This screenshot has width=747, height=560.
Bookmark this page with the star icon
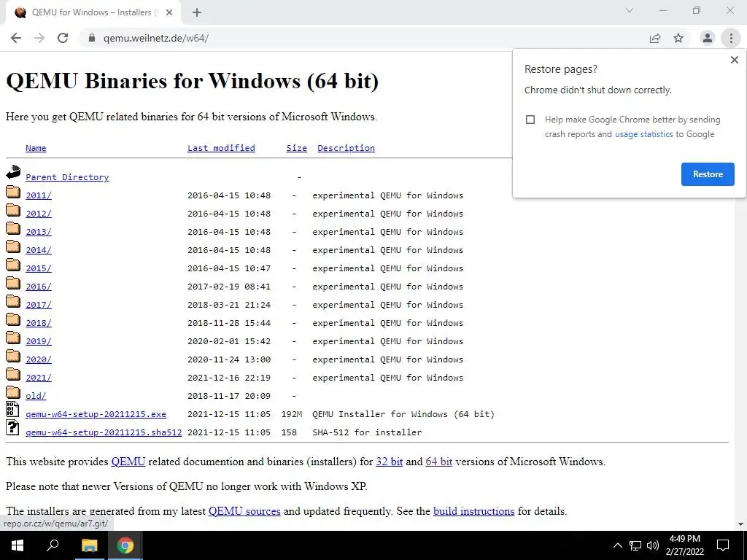pyautogui.click(x=678, y=38)
